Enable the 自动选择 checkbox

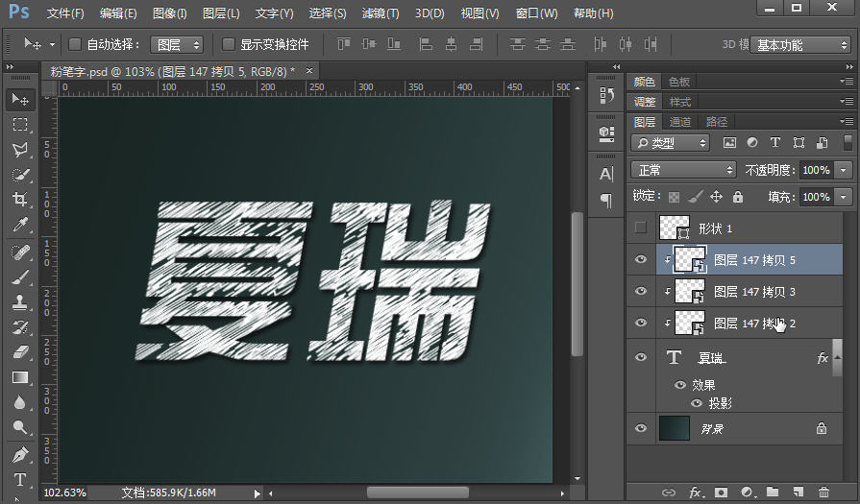click(x=75, y=44)
